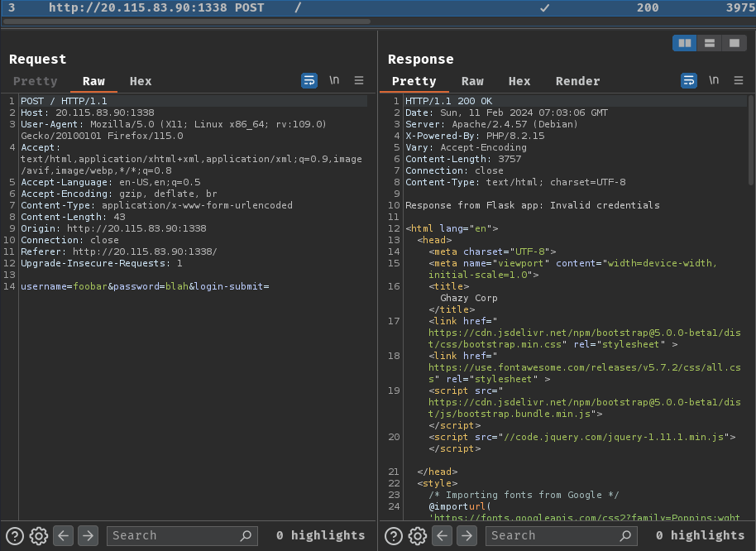Image resolution: width=756 pixels, height=551 pixels.
Task: Click the request body username=foobar line
Action: point(145,286)
